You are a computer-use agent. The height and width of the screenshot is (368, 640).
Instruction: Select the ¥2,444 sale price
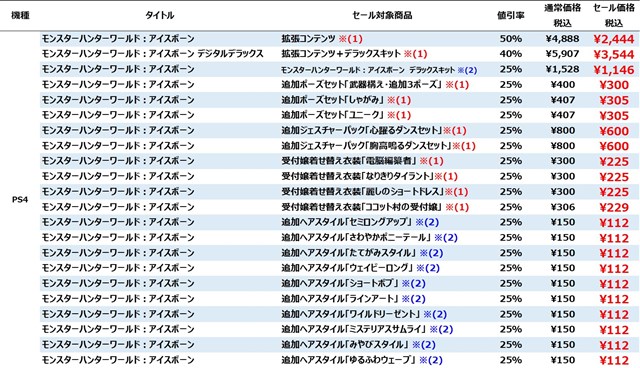point(613,39)
